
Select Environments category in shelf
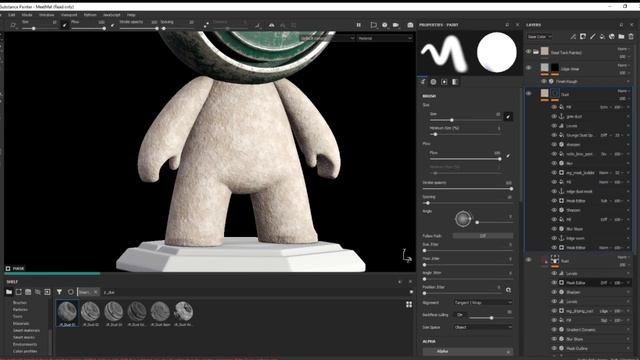click(25, 344)
